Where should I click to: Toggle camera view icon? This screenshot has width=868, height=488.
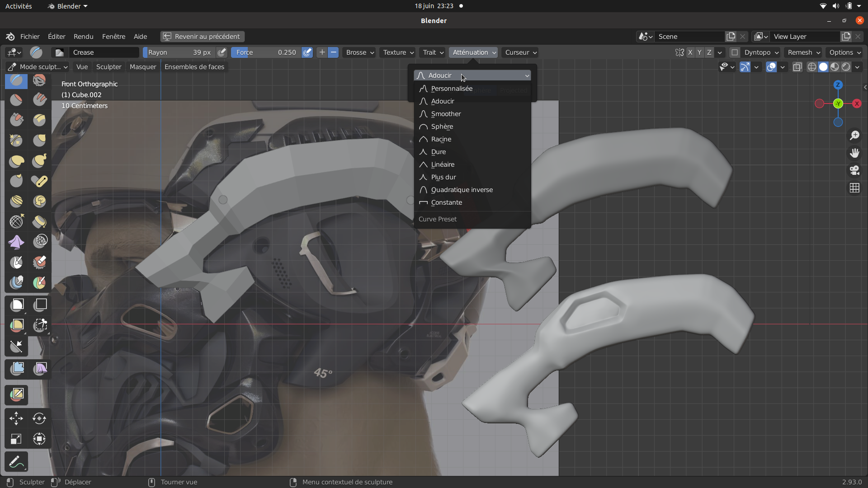(x=854, y=170)
